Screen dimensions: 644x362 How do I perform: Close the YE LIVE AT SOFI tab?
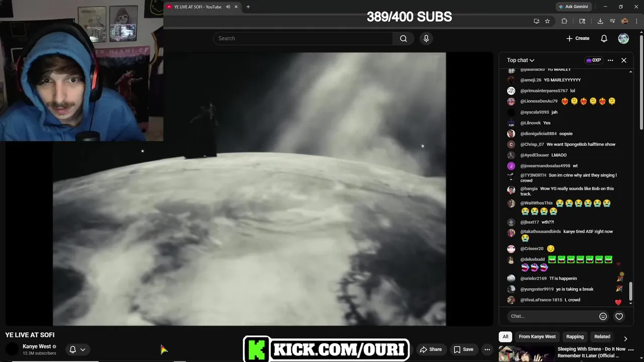point(236,7)
